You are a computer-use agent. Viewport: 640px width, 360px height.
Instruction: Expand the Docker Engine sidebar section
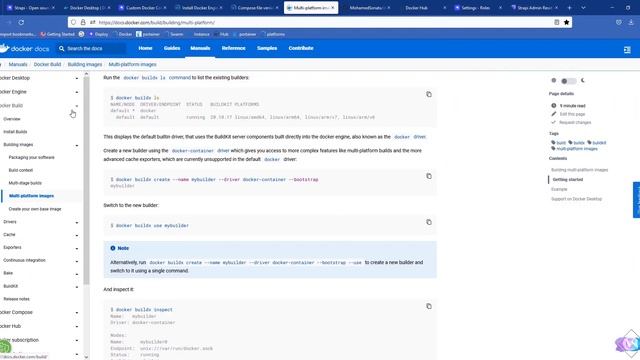[77, 92]
